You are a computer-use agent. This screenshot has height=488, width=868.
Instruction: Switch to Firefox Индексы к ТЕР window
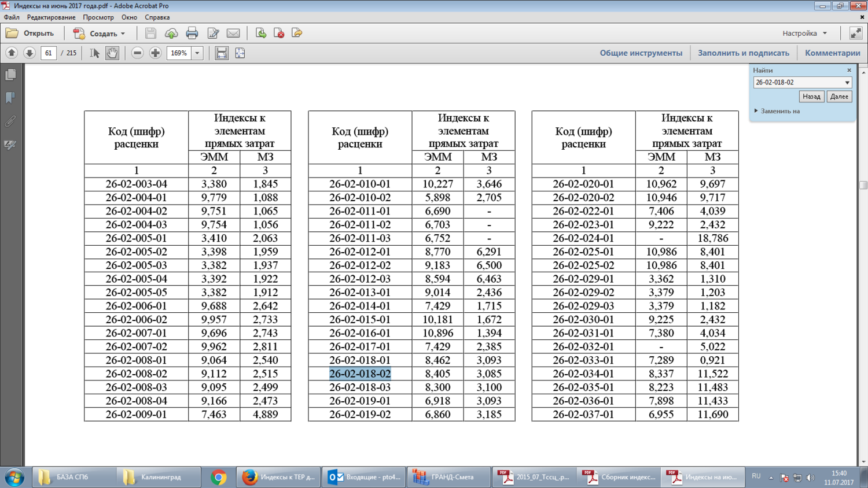point(279,478)
